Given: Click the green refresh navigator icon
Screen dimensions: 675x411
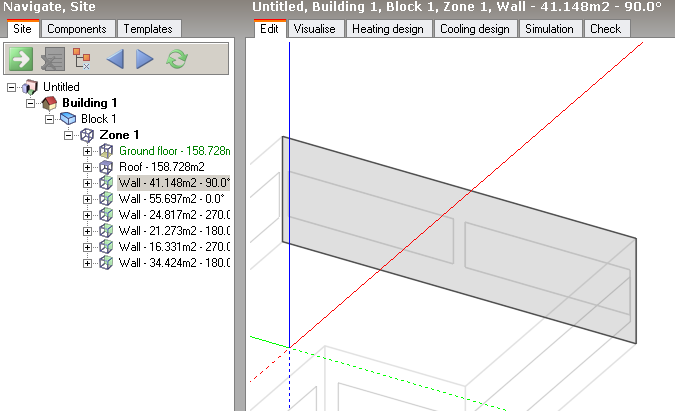Looking at the screenshot, I should click(x=177, y=59).
